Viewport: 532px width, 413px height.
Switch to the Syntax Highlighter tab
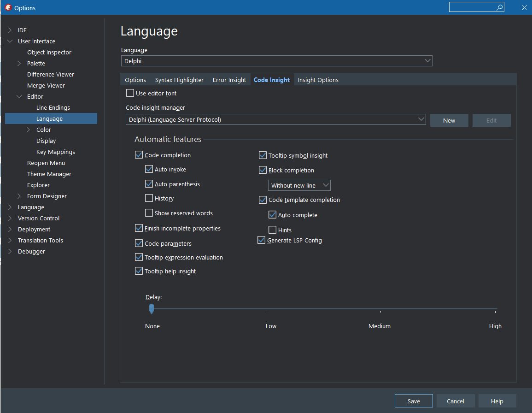click(x=179, y=79)
